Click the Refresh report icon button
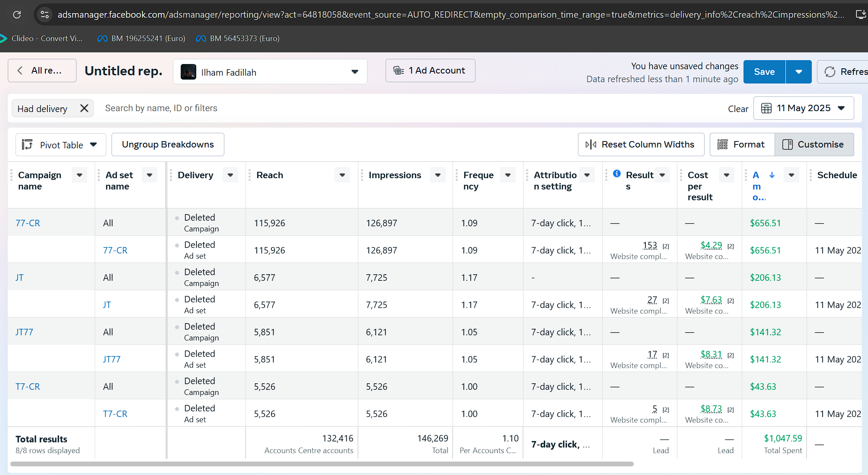868x475 pixels. (x=830, y=72)
